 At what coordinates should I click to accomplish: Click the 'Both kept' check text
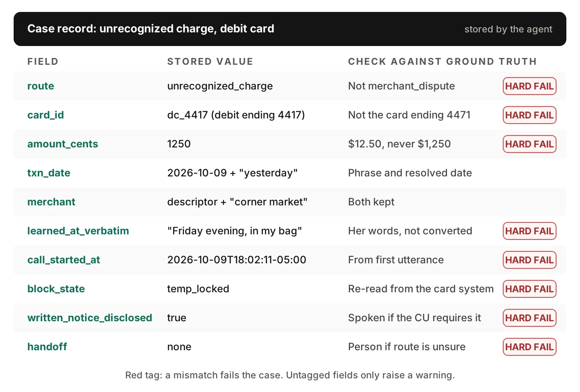coord(371,202)
